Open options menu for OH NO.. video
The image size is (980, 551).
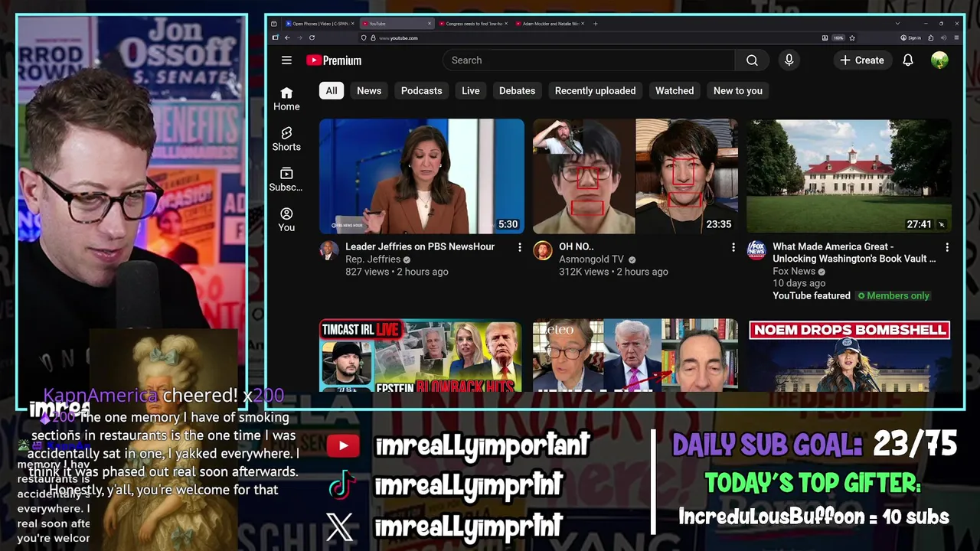tap(733, 247)
